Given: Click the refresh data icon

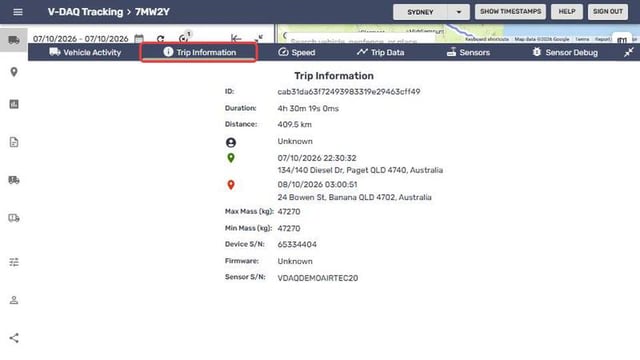Looking at the screenshot, I should click(x=160, y=39).
